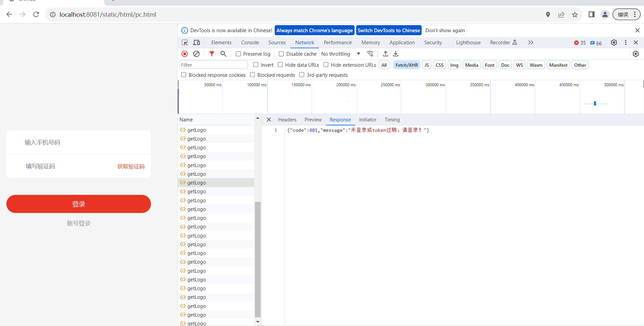
Task: Select the inspect element picker icon
Action: click(185, 43)
